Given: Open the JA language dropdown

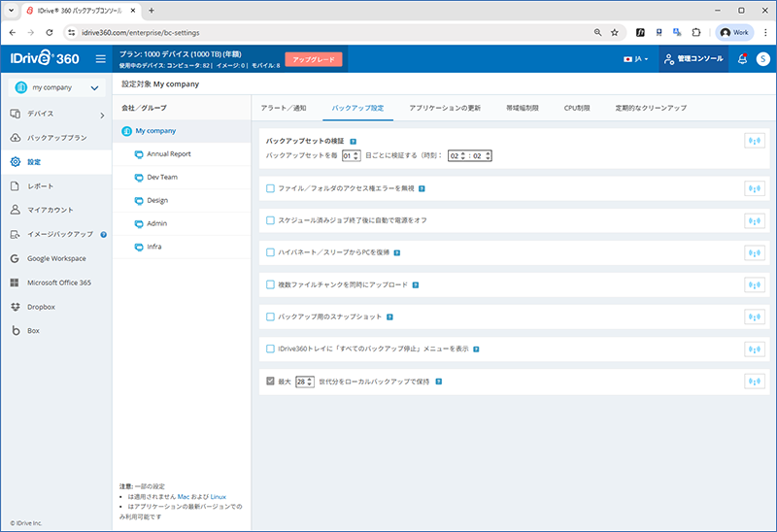Looking at the screenshot, I should [x=636, y=59].
